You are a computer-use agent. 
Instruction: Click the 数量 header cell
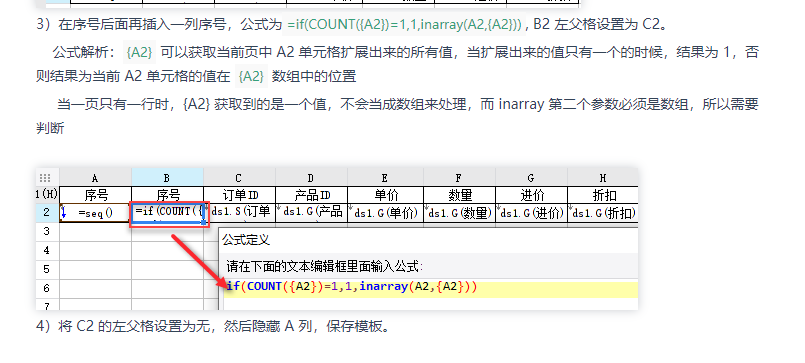(459, 195)
